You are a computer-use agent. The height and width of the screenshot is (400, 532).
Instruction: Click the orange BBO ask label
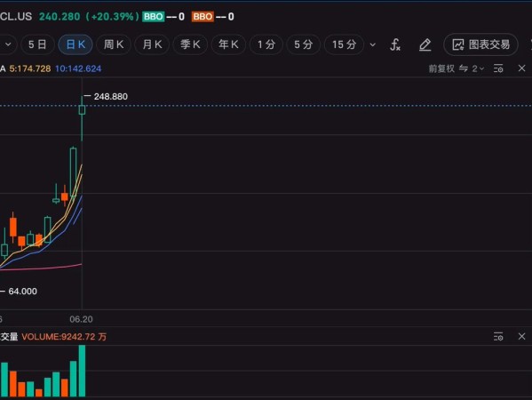(202, 17)
